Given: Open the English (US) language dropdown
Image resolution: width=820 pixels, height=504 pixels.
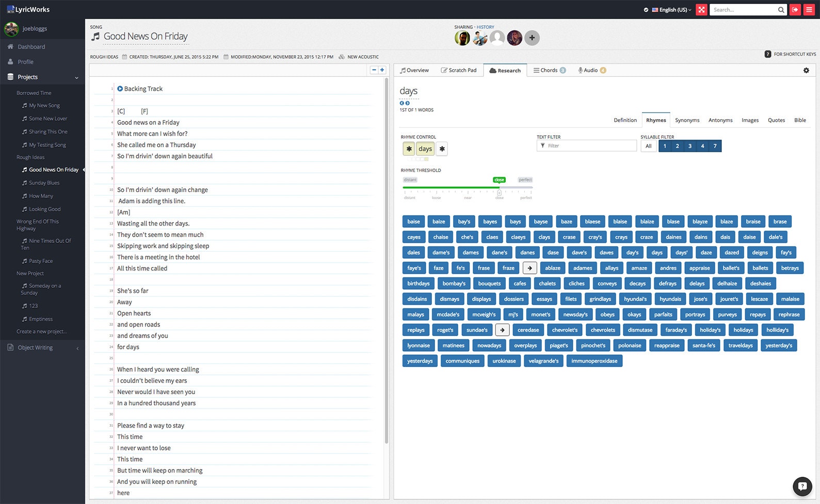Looking at the screenshot, I should pyautogui.click(x=671, y=10).
